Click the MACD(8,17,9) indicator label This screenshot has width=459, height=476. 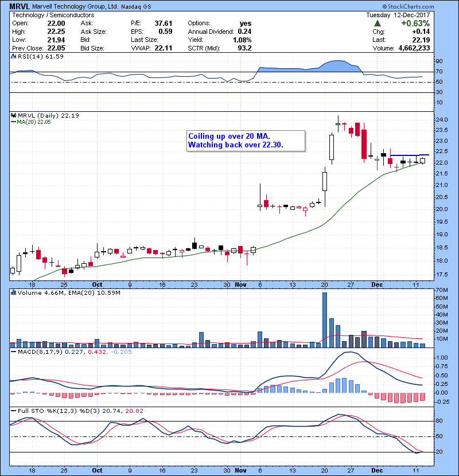[x=41, y=352]
